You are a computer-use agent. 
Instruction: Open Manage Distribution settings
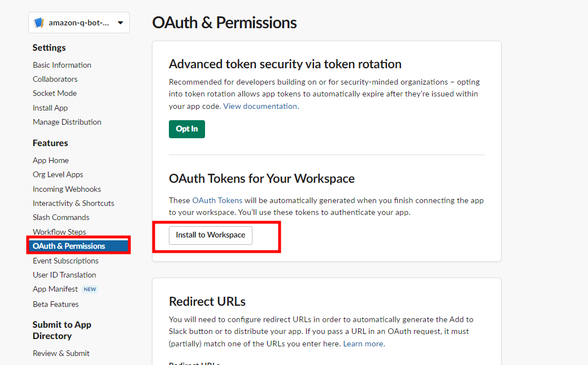click(67, 122)
